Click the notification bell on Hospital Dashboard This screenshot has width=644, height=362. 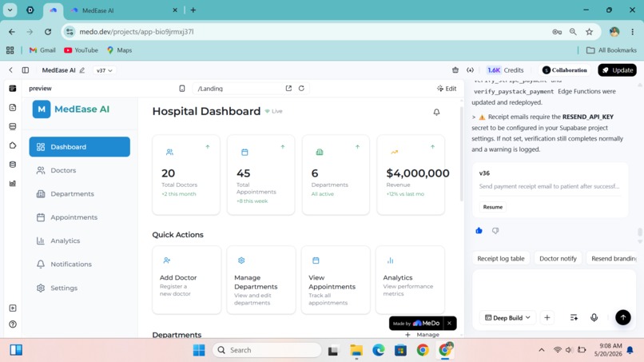point(436,112)
